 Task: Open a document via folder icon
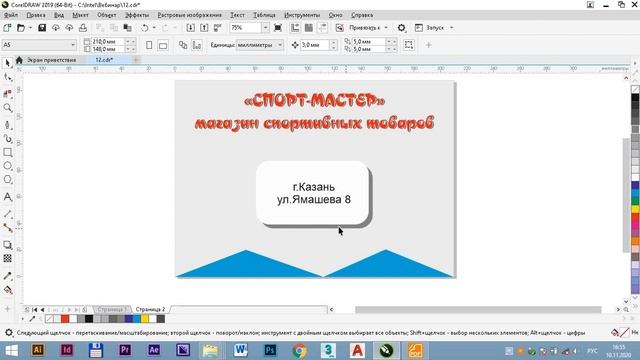click(21, 28)
